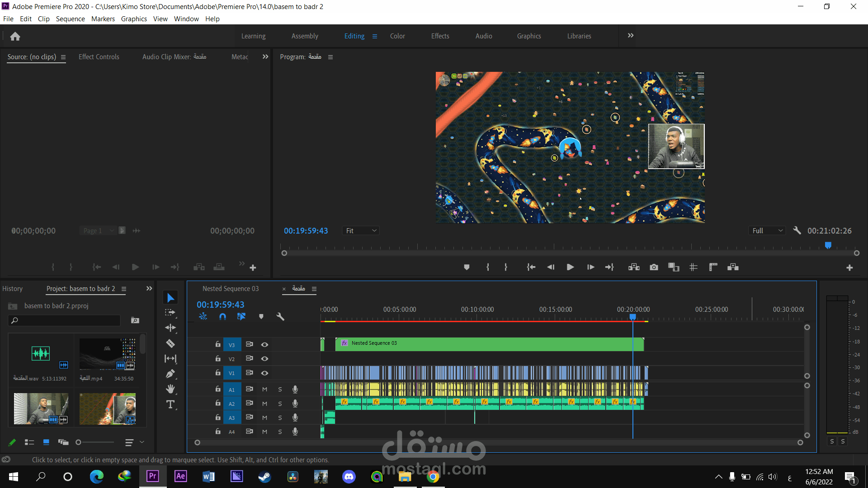868x488 pixels.
Task: Select the Type tool
Action: pos(170,404)
